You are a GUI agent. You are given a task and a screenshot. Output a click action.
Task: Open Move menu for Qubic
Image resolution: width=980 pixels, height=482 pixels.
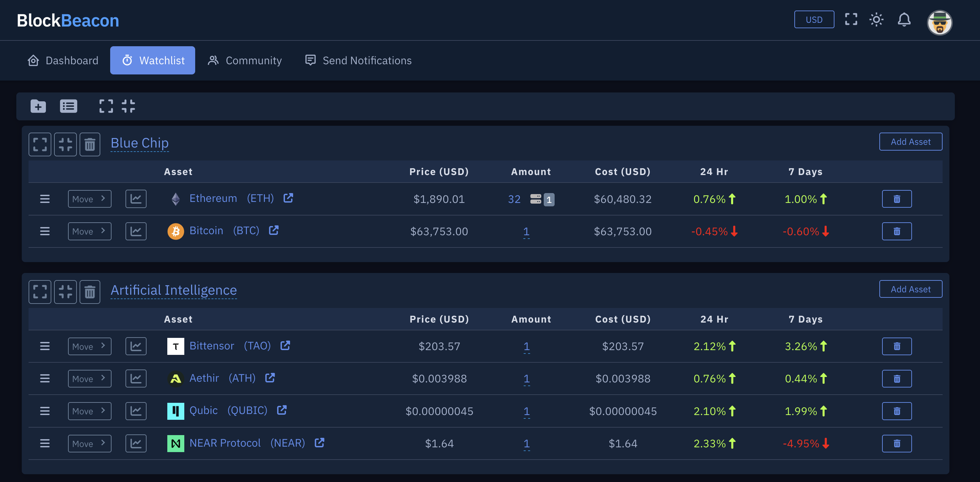pyautogui.click(x=90, y=411)
